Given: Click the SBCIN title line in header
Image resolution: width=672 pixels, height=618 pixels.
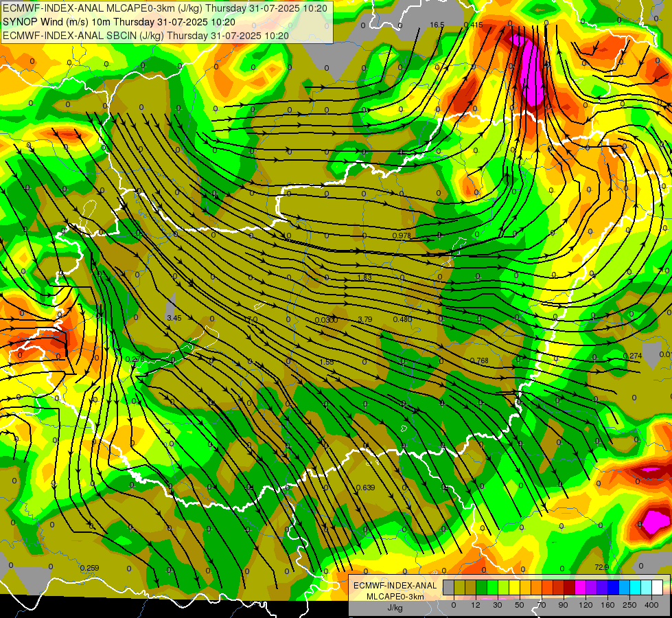Looking at the screenshot, I should pyautogui.click(x=146, y=36).
